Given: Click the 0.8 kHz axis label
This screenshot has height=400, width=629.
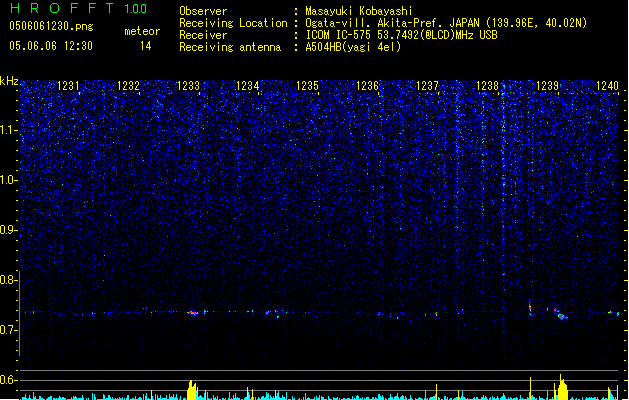Looking at the screenshot, I should [9, 280].
